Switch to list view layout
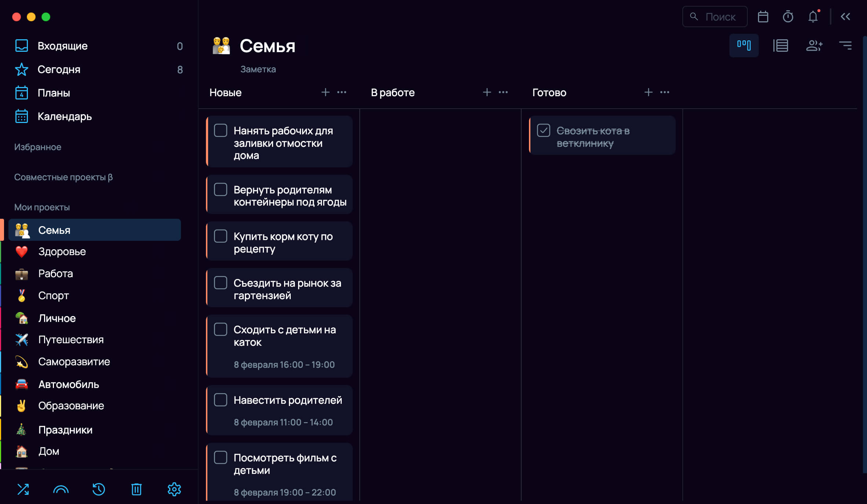867x504 pixels. click(780, 46)
